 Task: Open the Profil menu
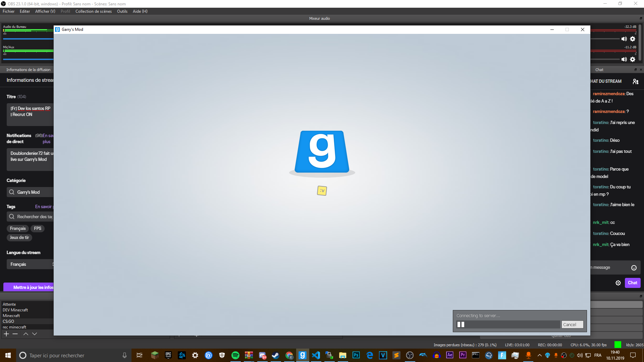(x=65, y=11)
